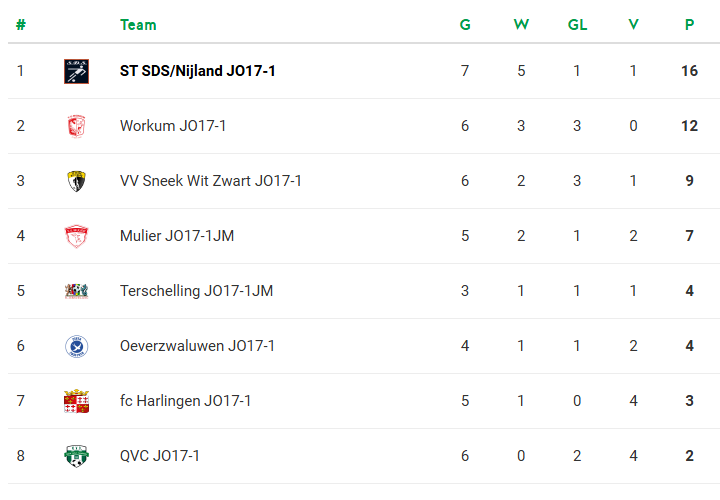This screenshot has width=720, height=500.
Task: Click the QVC club logo
Action: pos(76,456)
